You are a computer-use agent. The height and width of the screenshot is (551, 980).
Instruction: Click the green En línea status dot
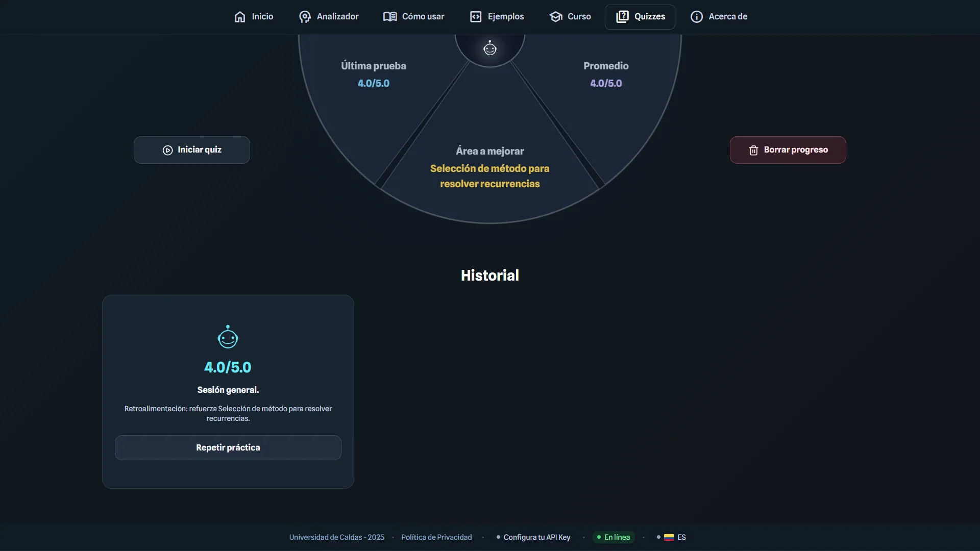click(x=599, y=537)
